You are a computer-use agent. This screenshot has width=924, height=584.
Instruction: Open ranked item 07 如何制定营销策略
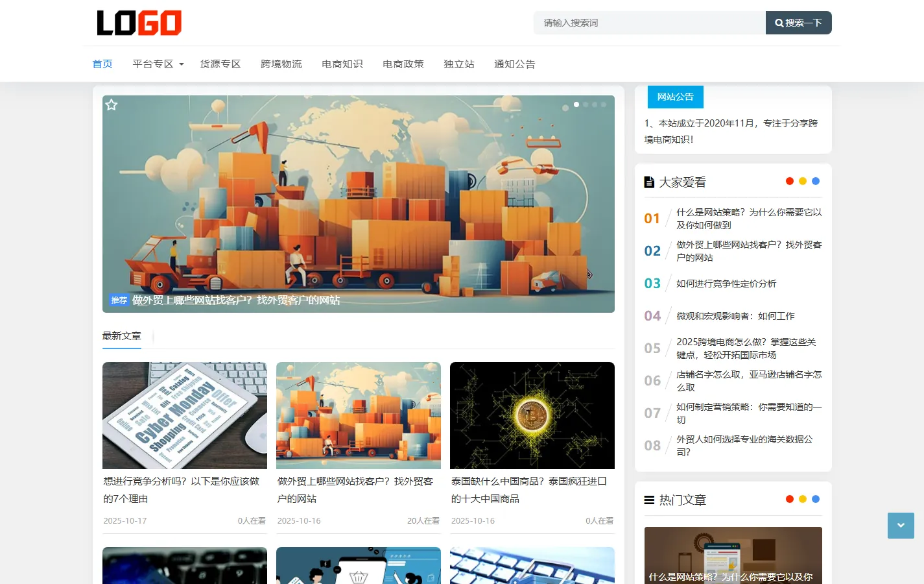[x=749, y=413]
